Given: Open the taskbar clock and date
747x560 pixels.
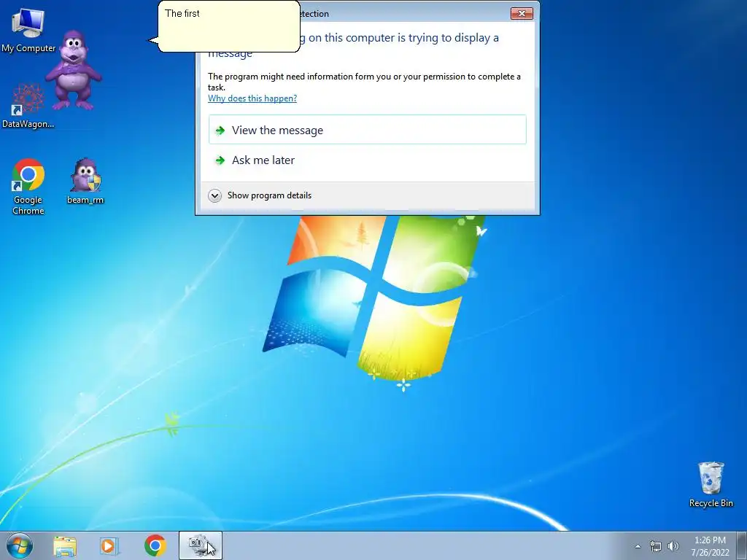Looking at the screenshot, I should [710, 546].
